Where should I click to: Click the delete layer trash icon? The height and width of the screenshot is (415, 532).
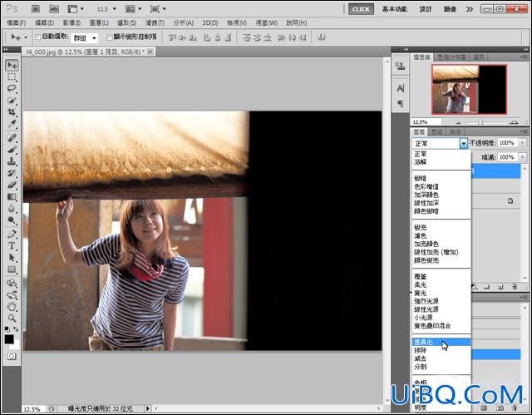515,287
